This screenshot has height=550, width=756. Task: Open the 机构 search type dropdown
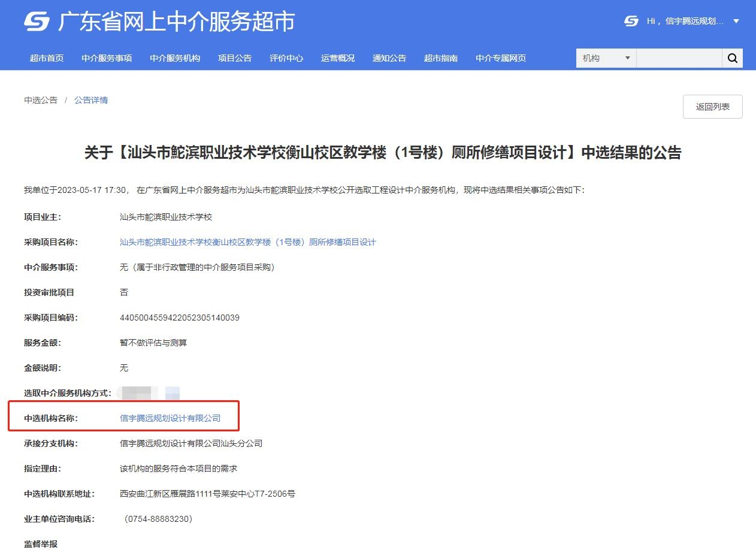tap(605, 58)
